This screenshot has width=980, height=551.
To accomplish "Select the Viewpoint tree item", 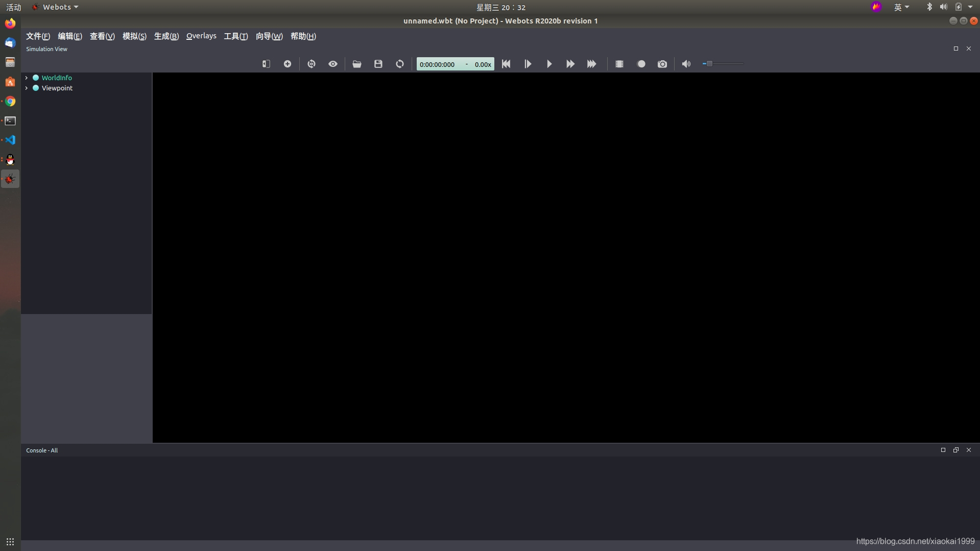I will pyautogui.click(x=57, y=88).
